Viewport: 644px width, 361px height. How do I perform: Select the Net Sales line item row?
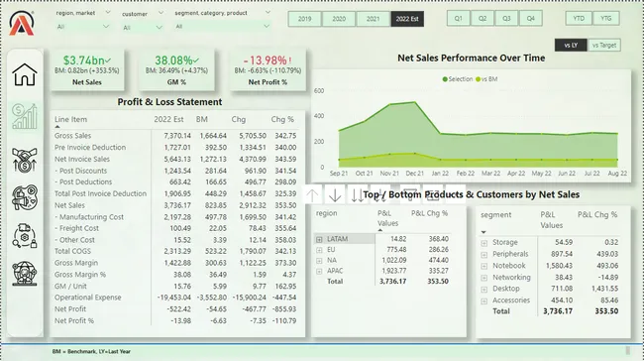click(x=175, y=205)
